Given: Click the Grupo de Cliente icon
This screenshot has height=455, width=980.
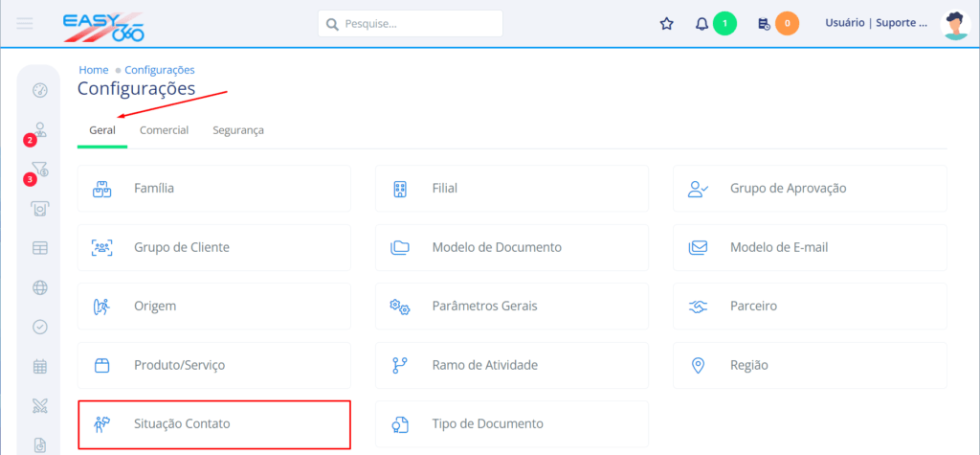Looking at the screenshot, I should (x=101, y=247).
